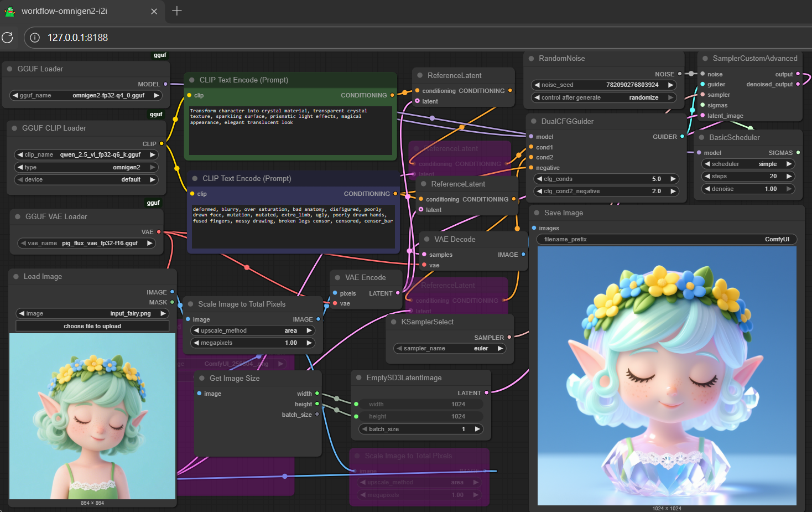Screen dimensions: 812x512
Task: Collapse the Save Image node dot
Action: pyautogui.click(x=537, y=213)
